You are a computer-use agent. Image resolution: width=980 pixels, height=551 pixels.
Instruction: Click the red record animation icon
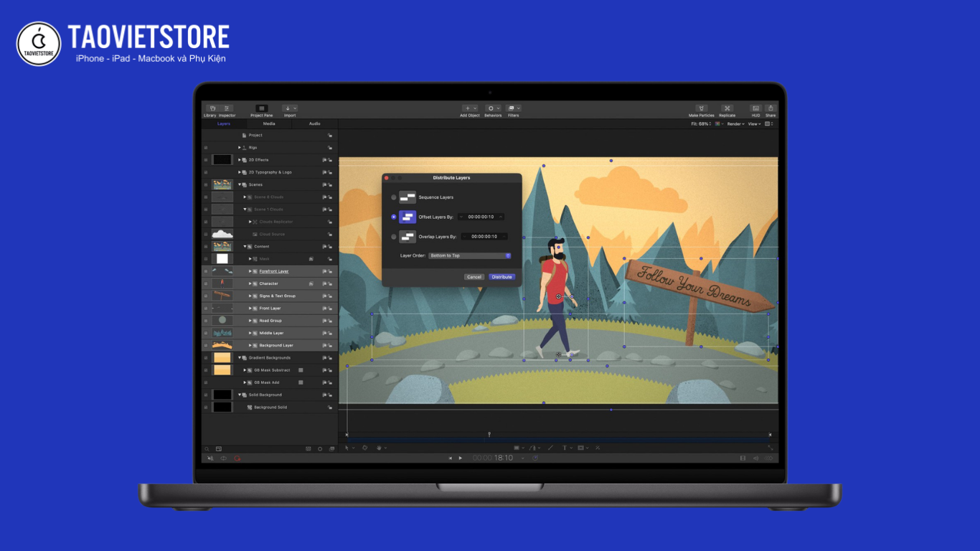click(x=237, y=458)
